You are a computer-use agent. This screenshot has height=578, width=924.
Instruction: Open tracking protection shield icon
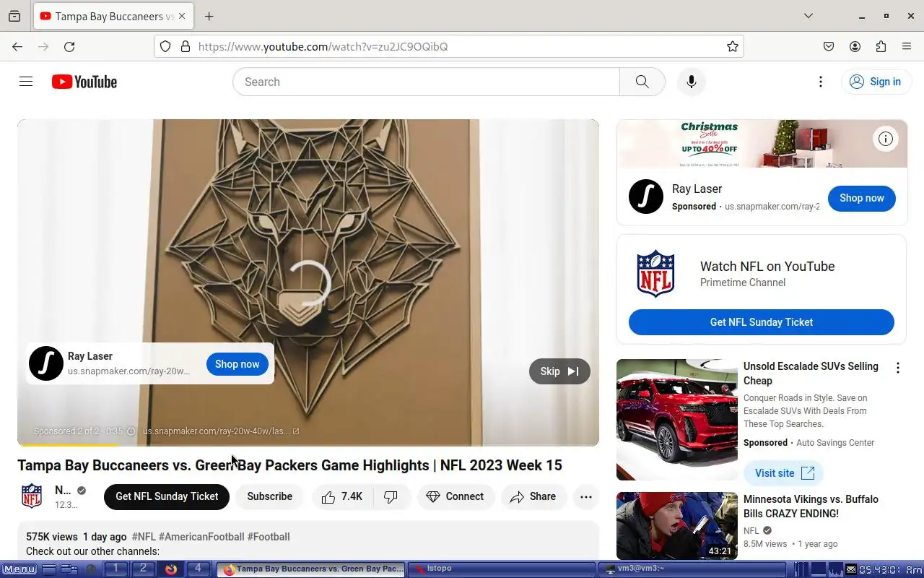pos(165,46)
